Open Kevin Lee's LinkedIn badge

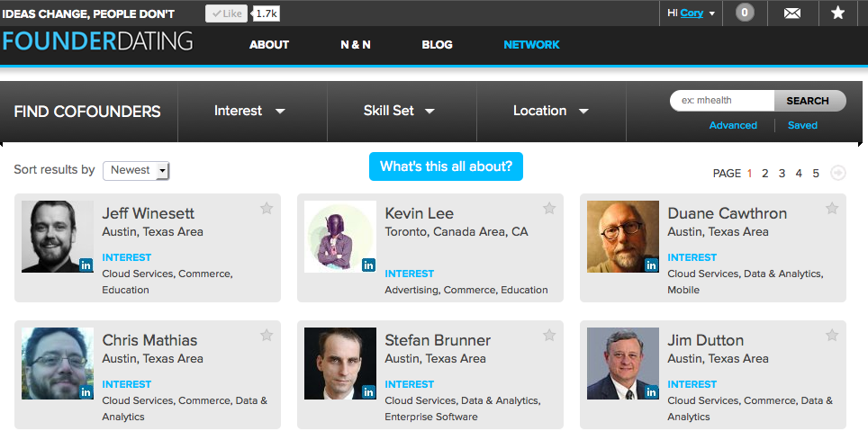pyautogui.click(x=368, y=265)
